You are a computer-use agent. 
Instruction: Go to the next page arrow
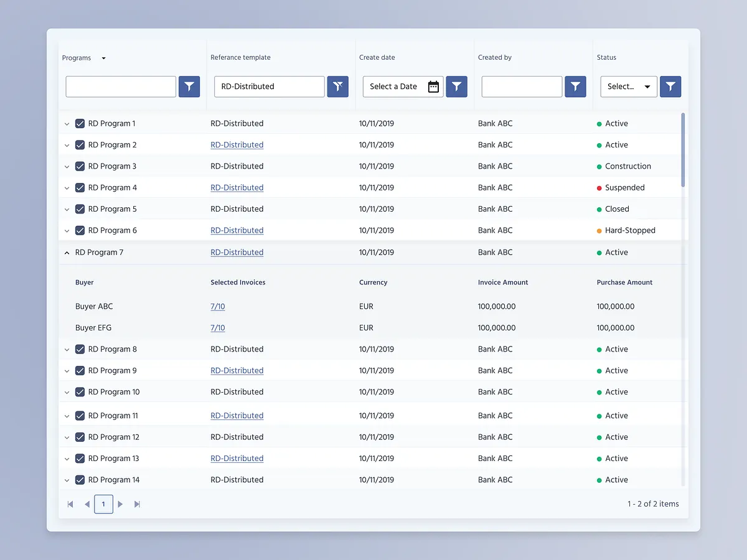pos(120,504)
